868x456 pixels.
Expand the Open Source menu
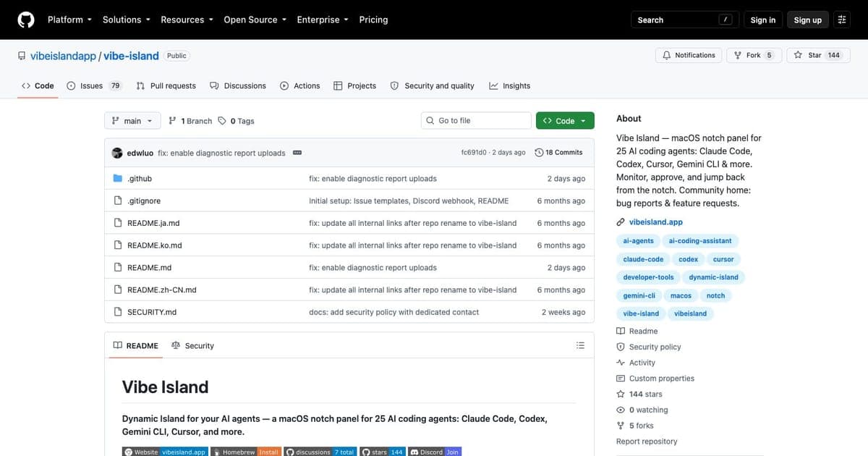pos(255,20)
